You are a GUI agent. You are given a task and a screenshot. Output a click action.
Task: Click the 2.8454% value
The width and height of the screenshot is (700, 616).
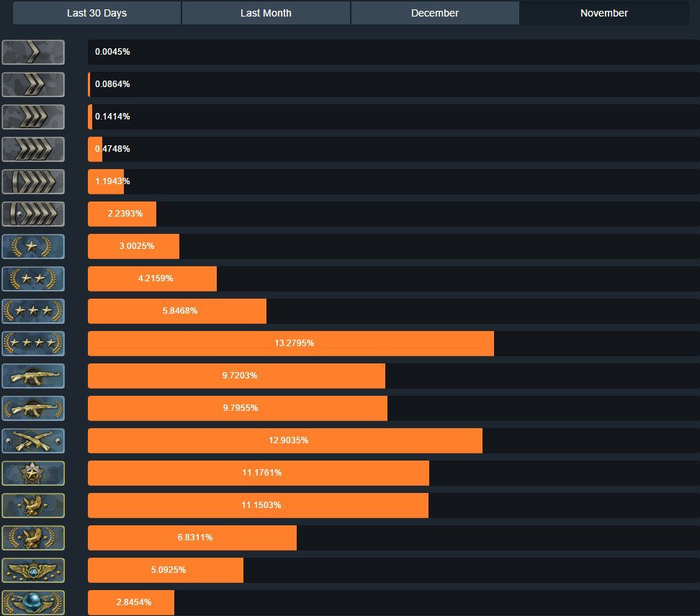tap(134, 602)
